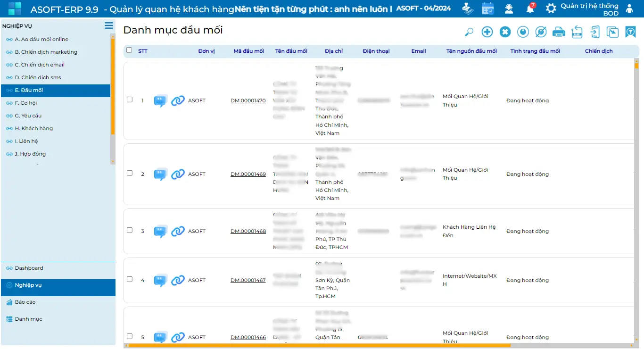The image size is (644, 349).
Task: Open the filter bookmark icon
Action: (630, 32)
